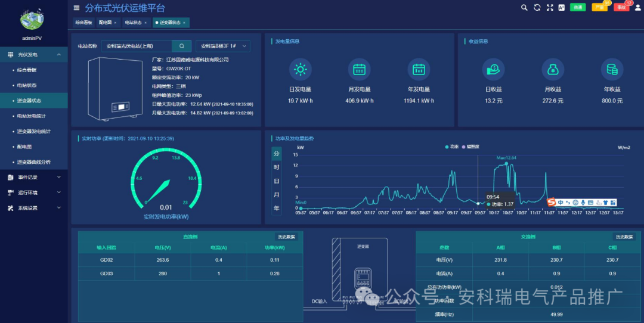Click the green 普通 alarm badge
This screenshot has width=644, height=323.
coord(578,7)
